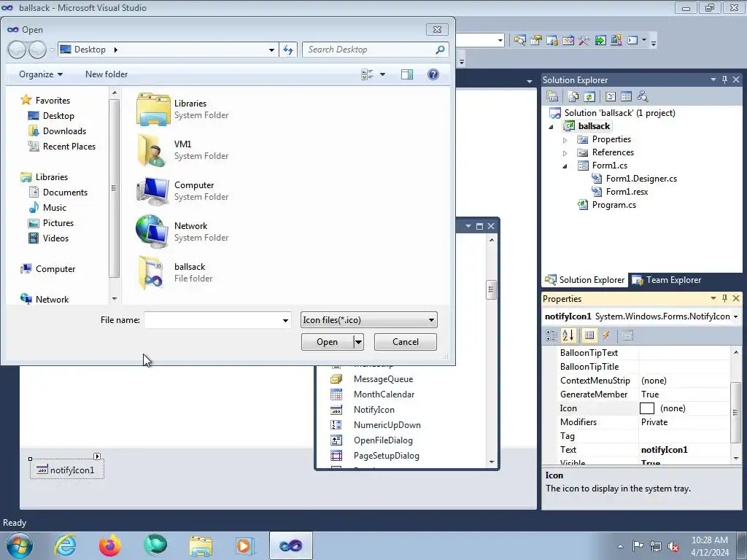This screenshot has height=560, width=747.
Task: Click Show All Files in Solution Explorer
Action: pyautogui.click(x=573, y=97)
